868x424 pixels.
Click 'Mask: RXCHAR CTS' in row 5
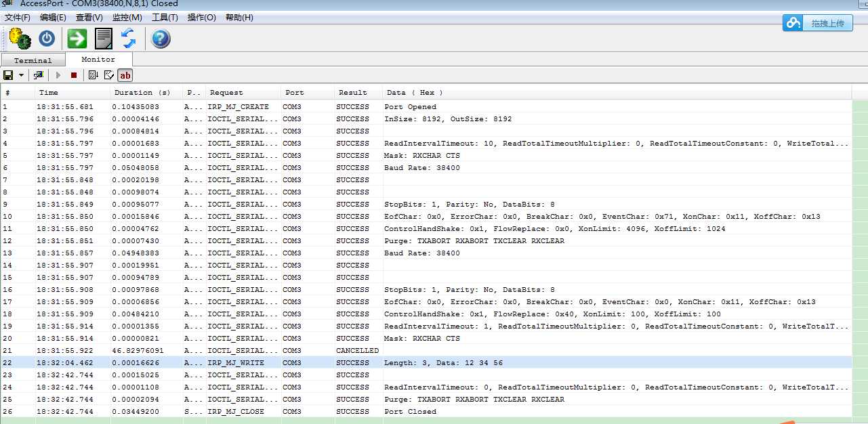(x=422, y=156)
